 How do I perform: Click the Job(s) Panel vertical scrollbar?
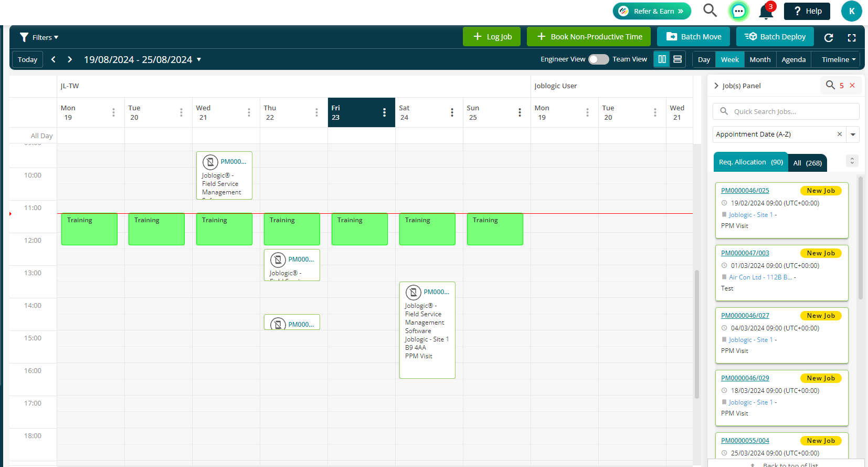[860, 237]
